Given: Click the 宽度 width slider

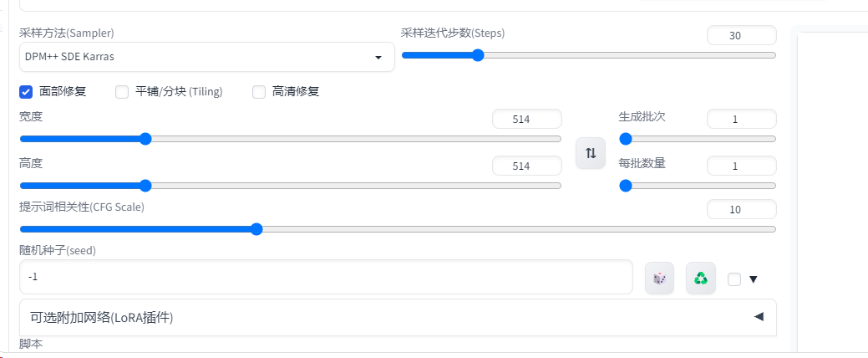Looking at the screenshot, I should [290, 139].
